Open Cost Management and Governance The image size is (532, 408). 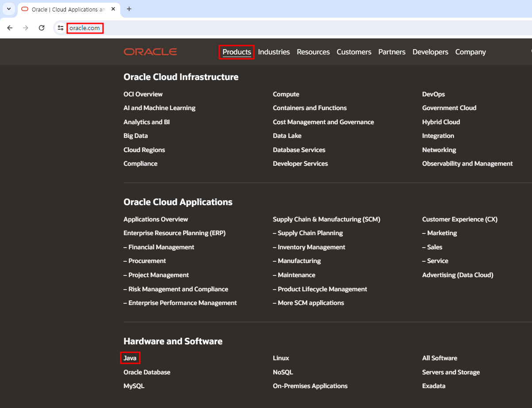(x=323, y=122)
